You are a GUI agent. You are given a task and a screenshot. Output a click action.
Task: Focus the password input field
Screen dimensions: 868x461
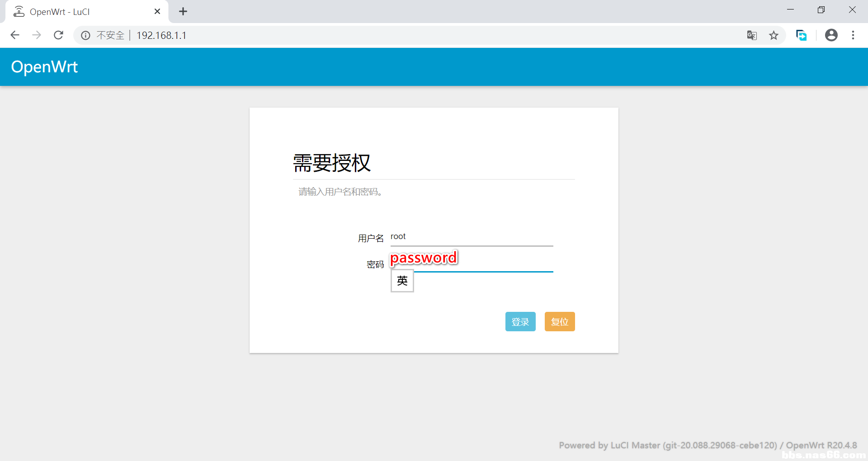point(472,263)
